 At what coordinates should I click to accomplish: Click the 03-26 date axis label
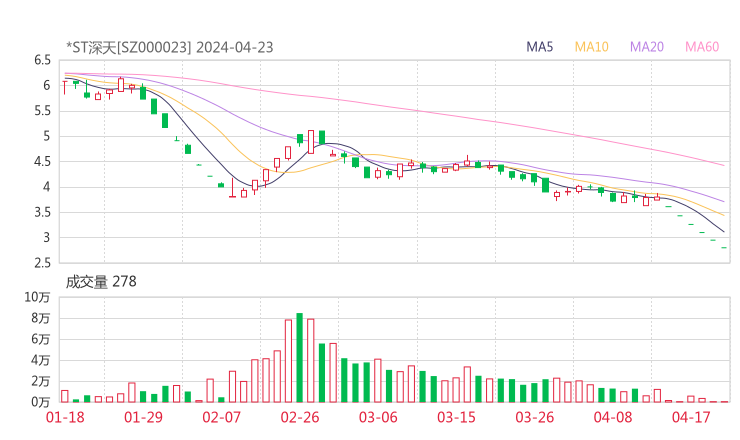coord(534,417)
